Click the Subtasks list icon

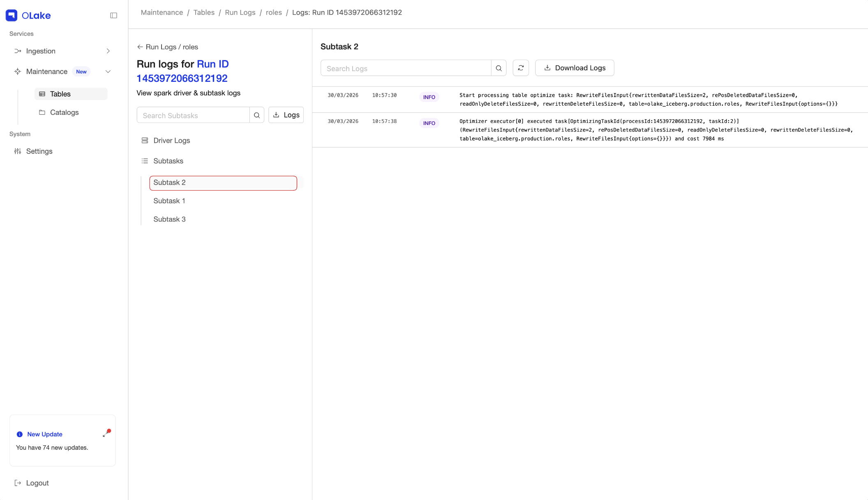click(145, 161)
